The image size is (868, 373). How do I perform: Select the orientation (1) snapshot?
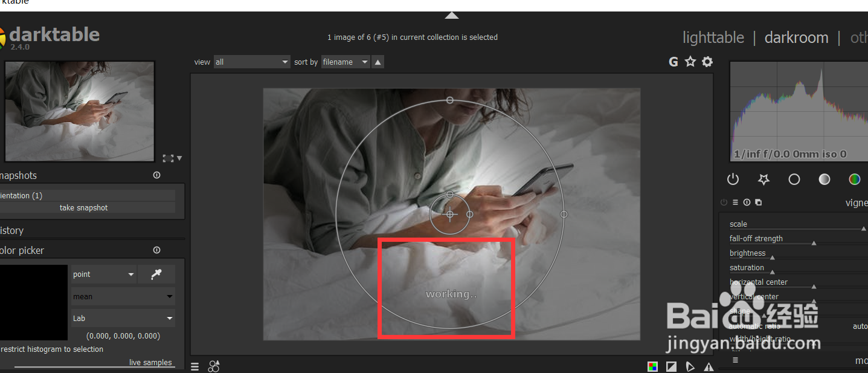tap(88, 196)
